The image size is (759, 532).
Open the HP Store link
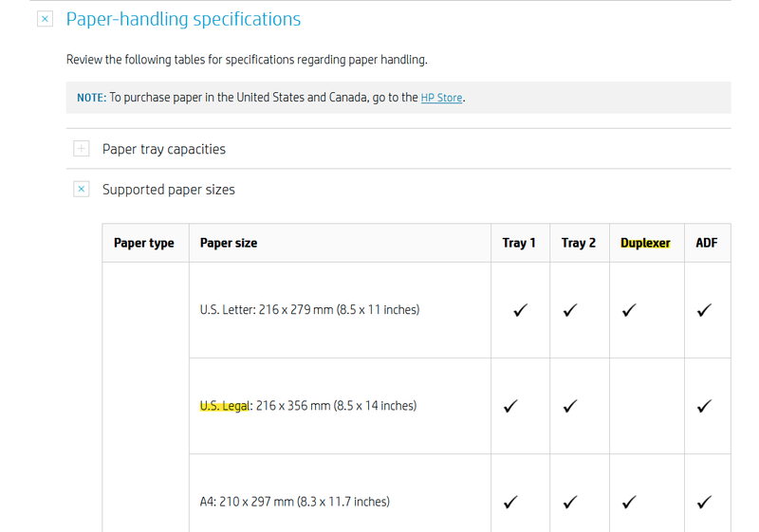[441, 98]
